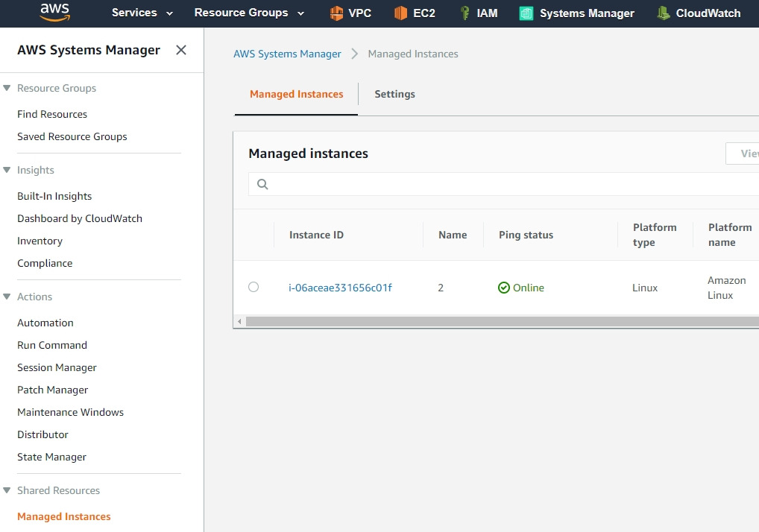Click the Platform name column header
The height and width of the screenshot is (532, 759).
(x=730, y=235)
